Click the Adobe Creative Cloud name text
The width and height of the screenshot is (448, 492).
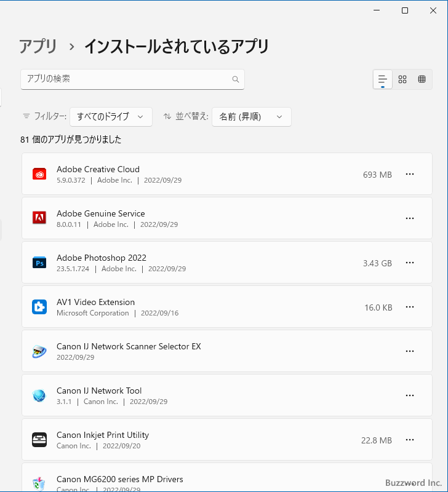pyautogui.click(x=98, y=169)
